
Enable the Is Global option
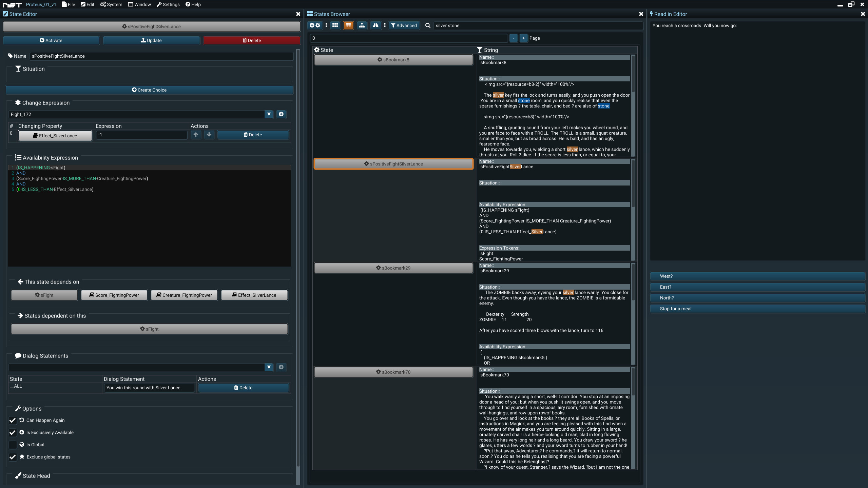pos(13,445)
